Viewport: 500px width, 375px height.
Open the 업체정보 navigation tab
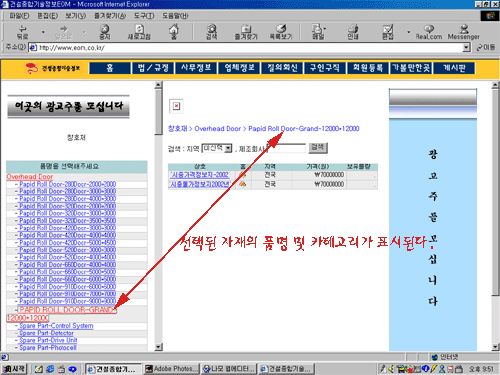[x=239, y=68]
